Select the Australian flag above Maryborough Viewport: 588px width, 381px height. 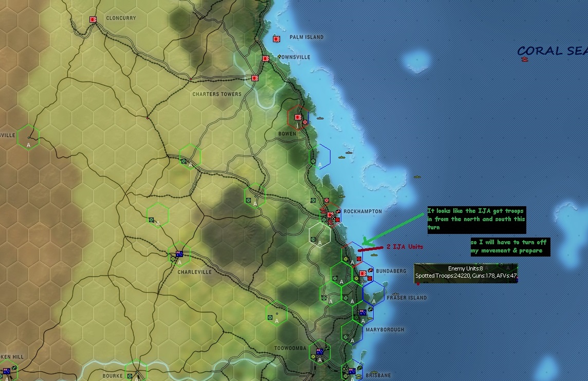(363, 313)
